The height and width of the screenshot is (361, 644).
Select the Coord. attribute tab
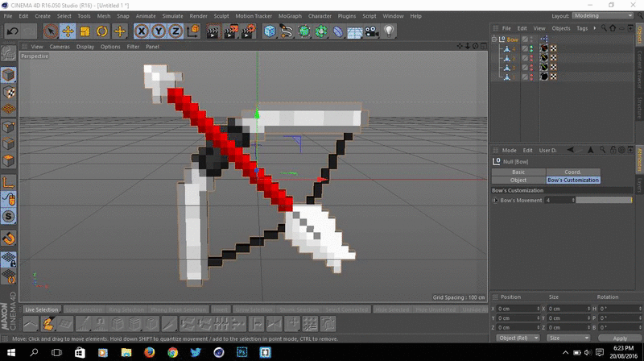tap(573, 172)
